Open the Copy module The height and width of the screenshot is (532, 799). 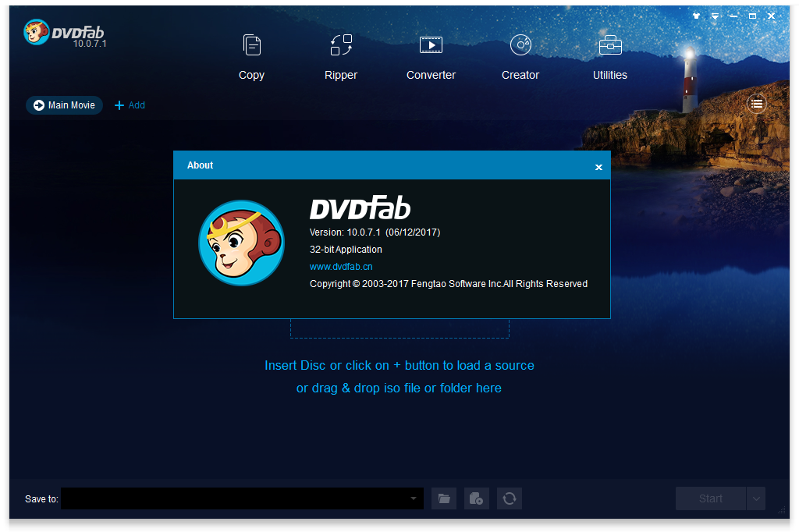(x=251, y=58)
